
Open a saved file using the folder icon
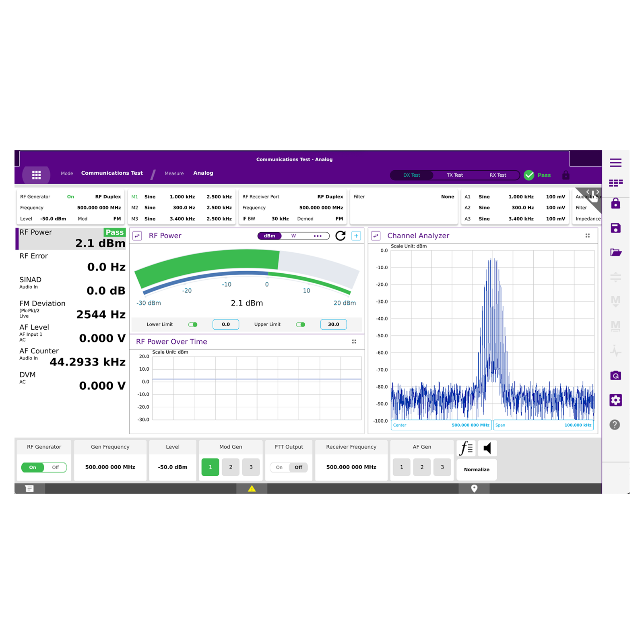(615, 252)
